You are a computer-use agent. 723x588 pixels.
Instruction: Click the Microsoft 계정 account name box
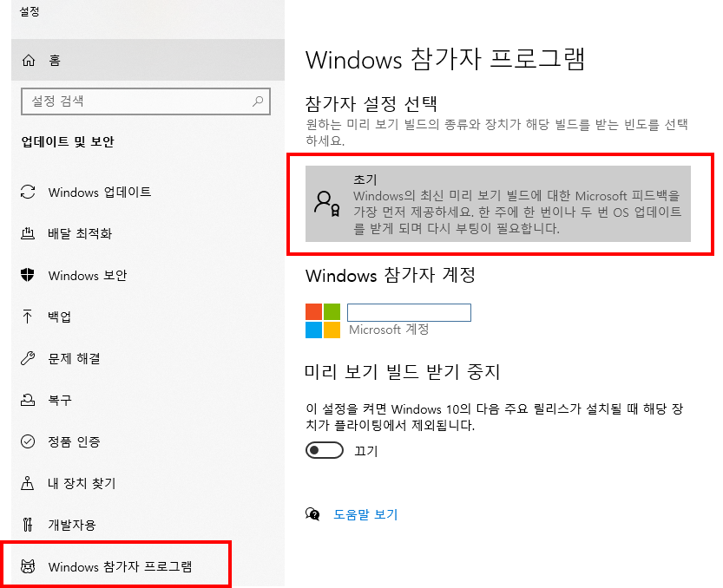[409, 312]
